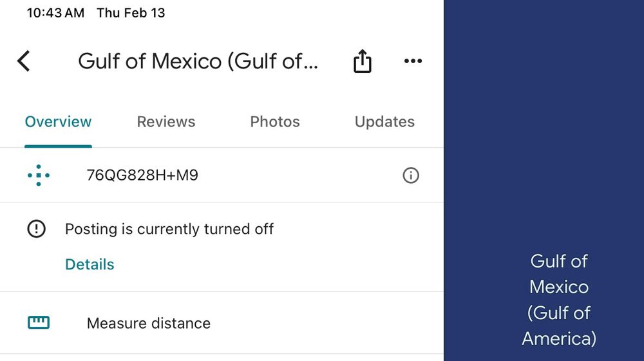Click the plus code dots icon
The image size is (644, 361).
[x=39, y=175]
